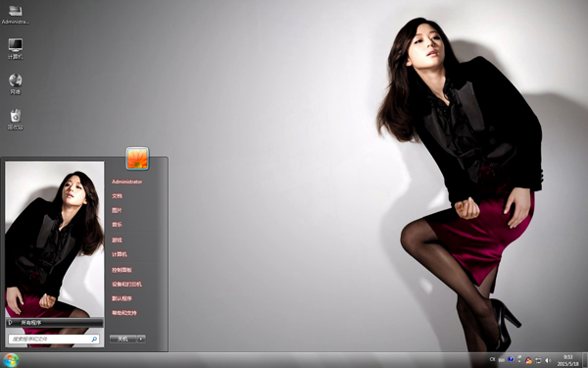This screenshot has width=588, height=368.
Task: Open 默认程序 (Default Programs) in Start menu
Action: click(x=122, y=298)
